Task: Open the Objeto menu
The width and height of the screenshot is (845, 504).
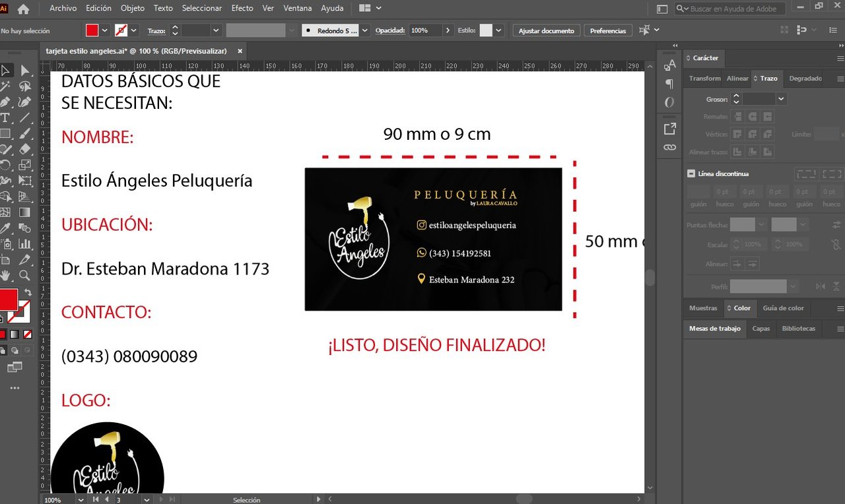Action: 133,9
